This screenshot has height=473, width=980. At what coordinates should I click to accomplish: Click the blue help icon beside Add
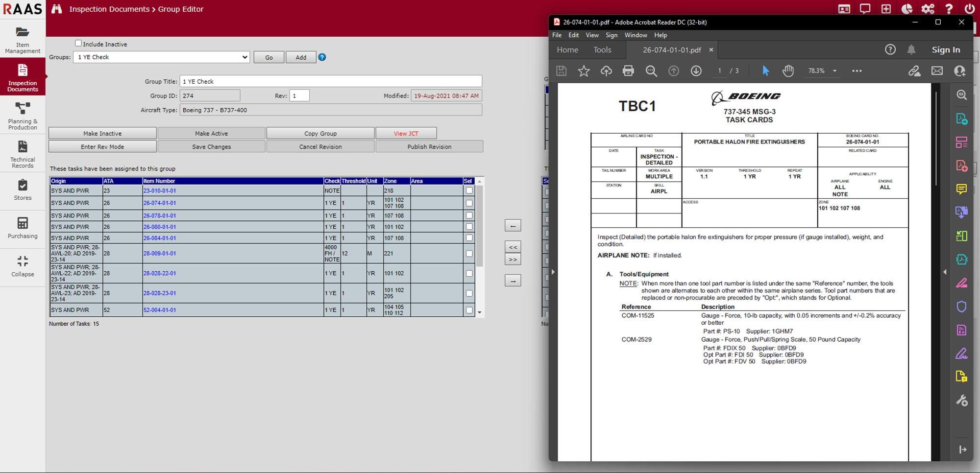[322, 57]
